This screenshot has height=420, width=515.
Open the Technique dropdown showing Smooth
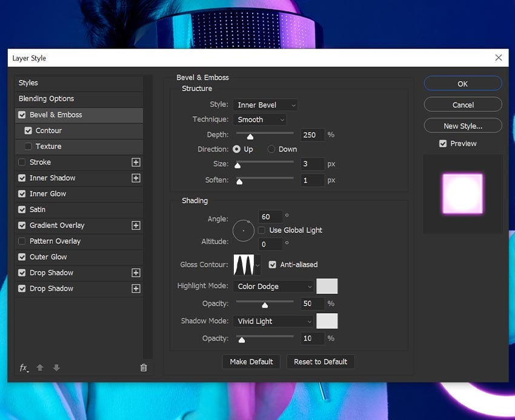259,120
